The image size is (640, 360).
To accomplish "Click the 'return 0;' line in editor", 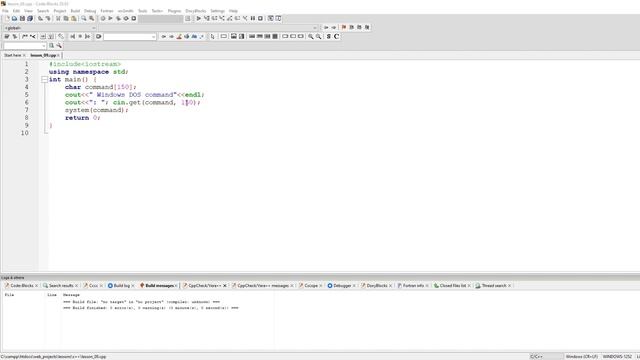I will 82,118.
